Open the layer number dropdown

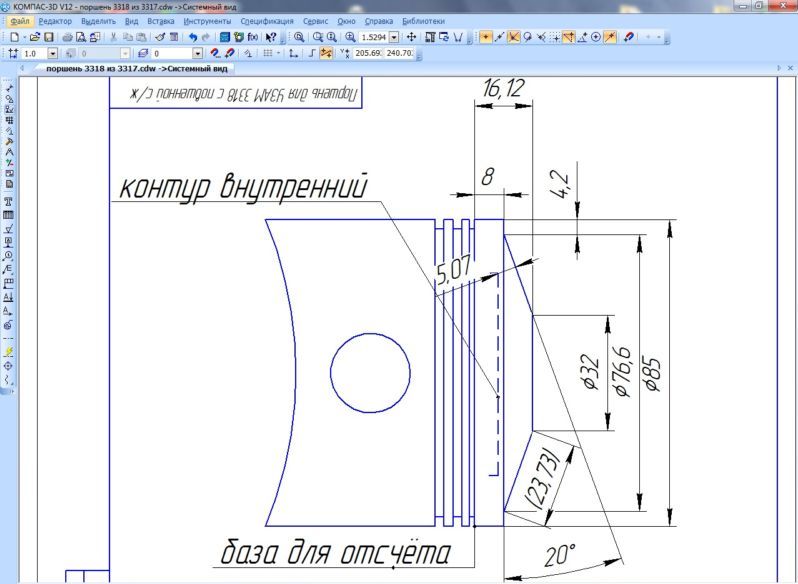(197, 53)
